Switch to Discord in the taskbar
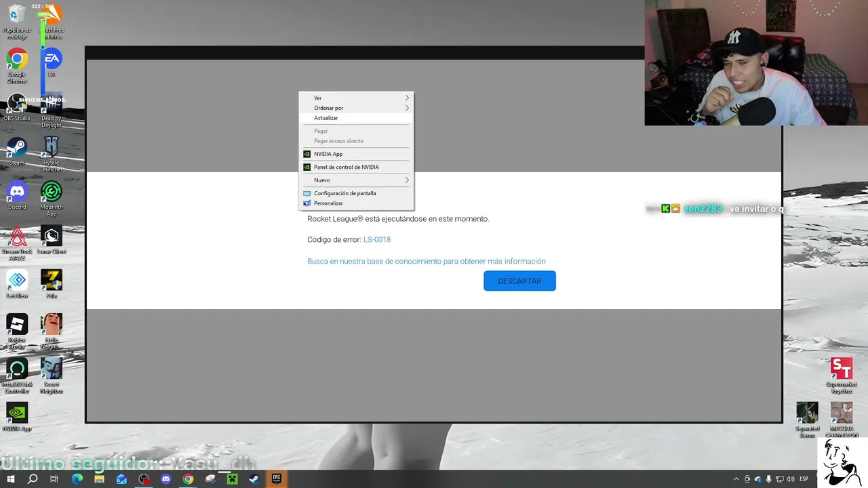 coord(166,479)
